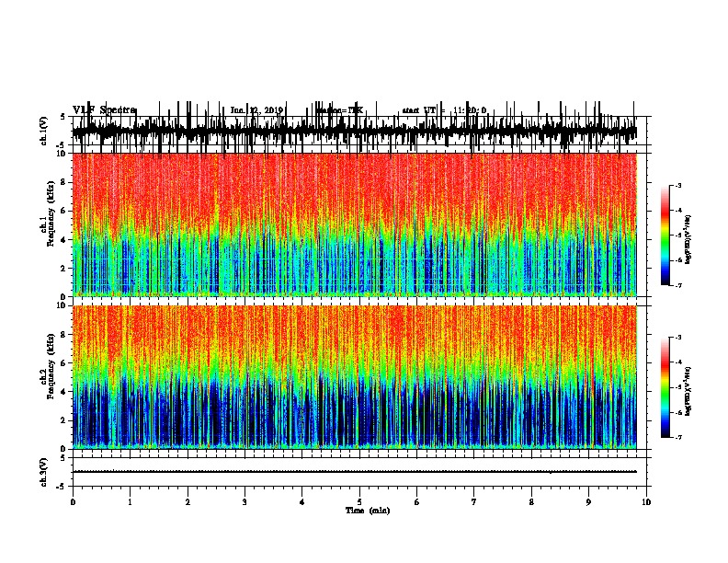Click the ch.1 spectrogram color bar

[x=665, y=236]
